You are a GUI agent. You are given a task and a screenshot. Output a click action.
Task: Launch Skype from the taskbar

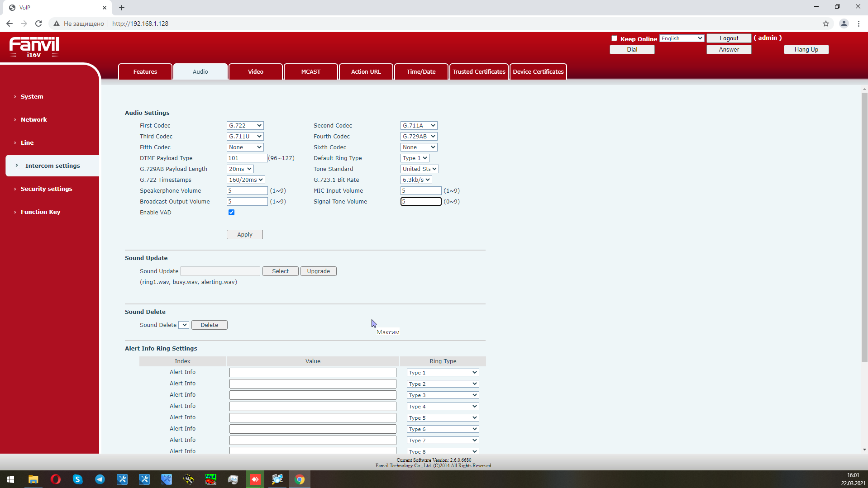(78, 479)
